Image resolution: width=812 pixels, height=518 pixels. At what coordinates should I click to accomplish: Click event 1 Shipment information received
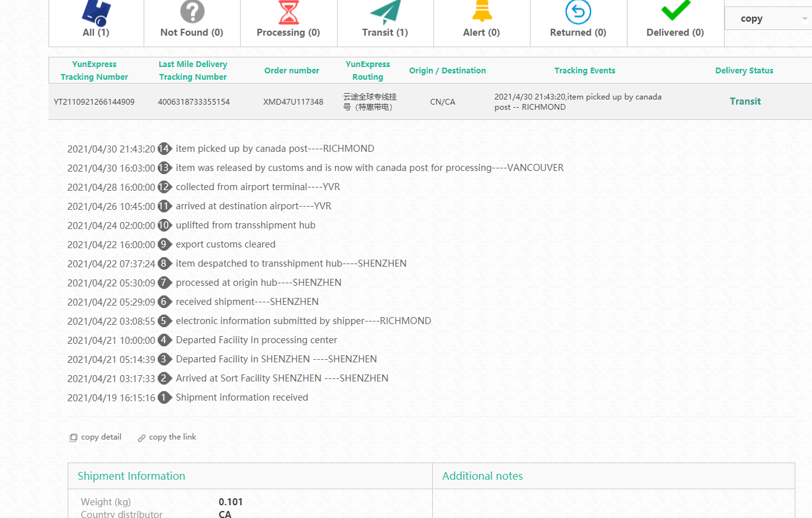[x=241, y=397]
